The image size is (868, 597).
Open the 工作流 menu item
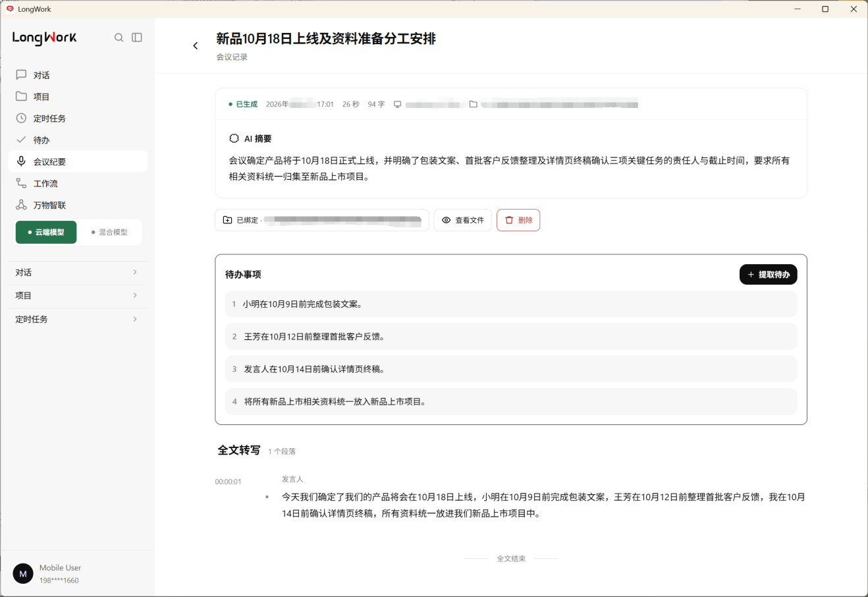point(78,183)
